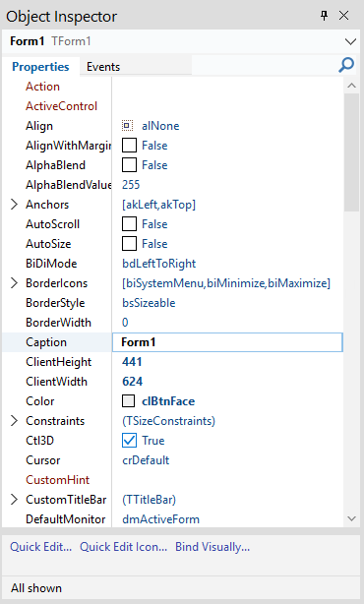Viewport: 364px width, 604px height.
Task: Click the search filter box
Action: pyautogui.click(x=265, y=66)
